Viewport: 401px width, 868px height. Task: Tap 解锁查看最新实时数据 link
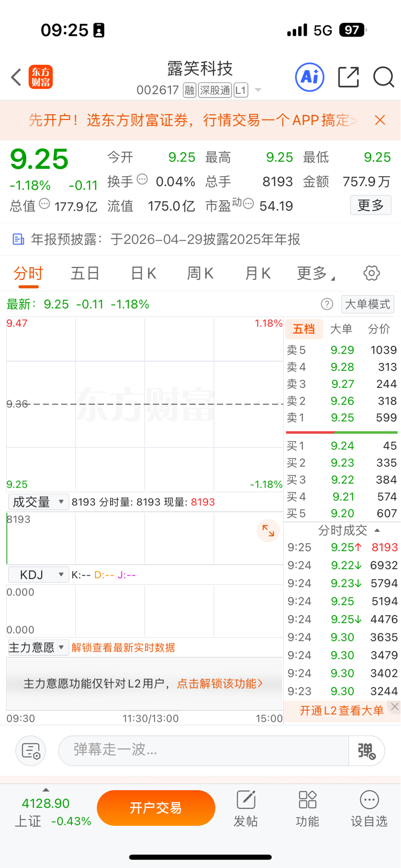pyautogui.click(x=123, y=647)
